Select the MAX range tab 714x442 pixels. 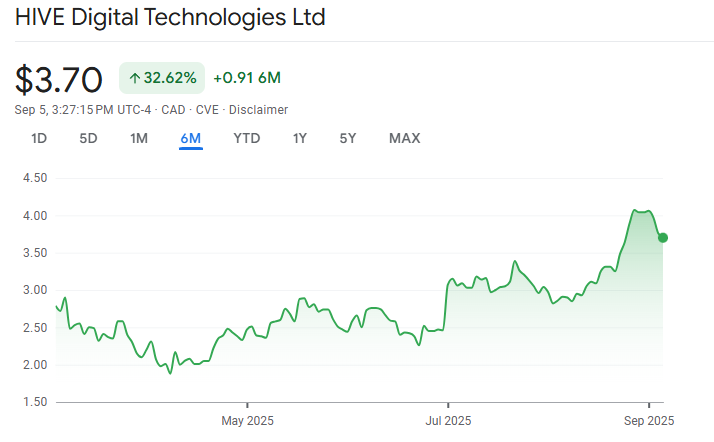(404, 138)
